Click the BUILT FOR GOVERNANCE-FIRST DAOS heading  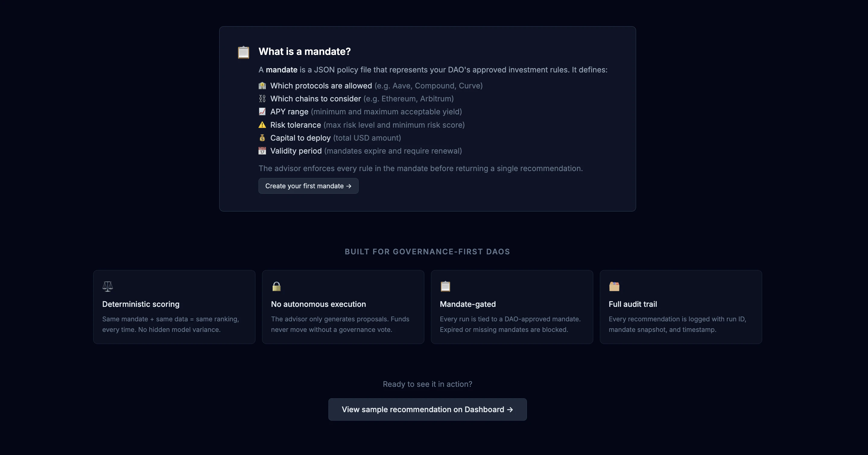tap(427, 251)
